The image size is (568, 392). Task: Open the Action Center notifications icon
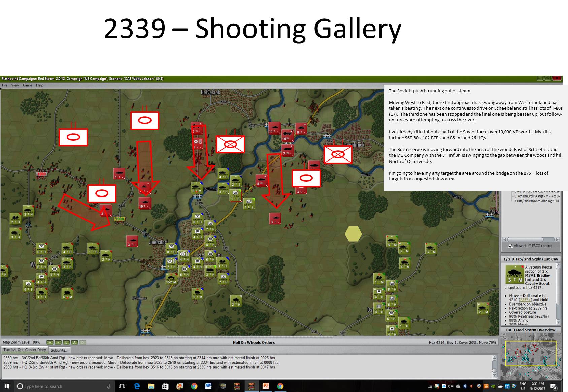click(554, 386)
